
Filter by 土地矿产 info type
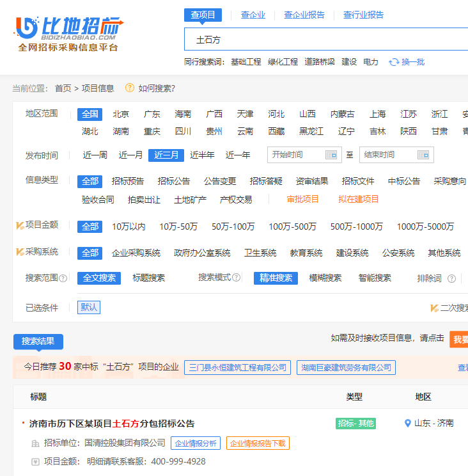[x=190, y=200]
